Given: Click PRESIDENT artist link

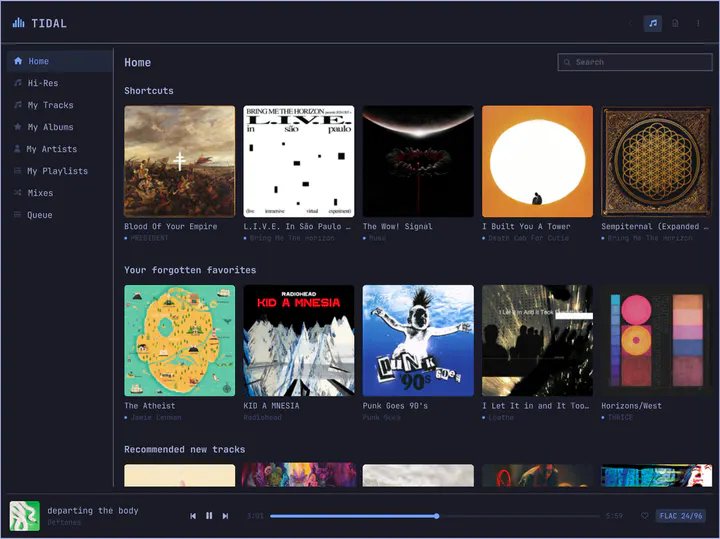Looking at the screenshot, I should tap(149, 238).
